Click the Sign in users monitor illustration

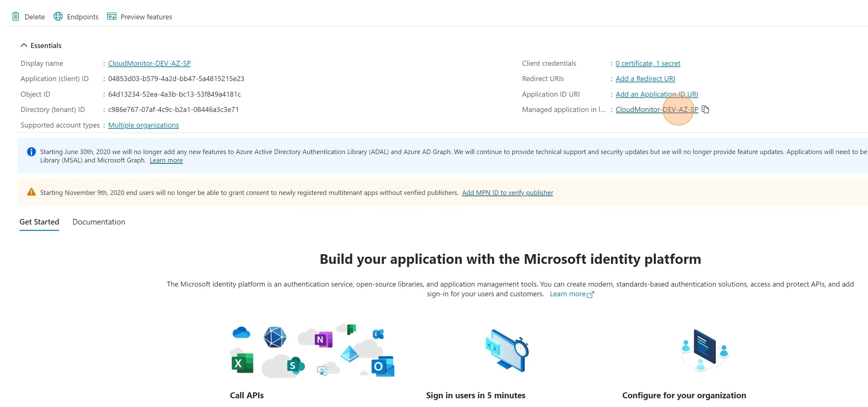coord(507,350)
